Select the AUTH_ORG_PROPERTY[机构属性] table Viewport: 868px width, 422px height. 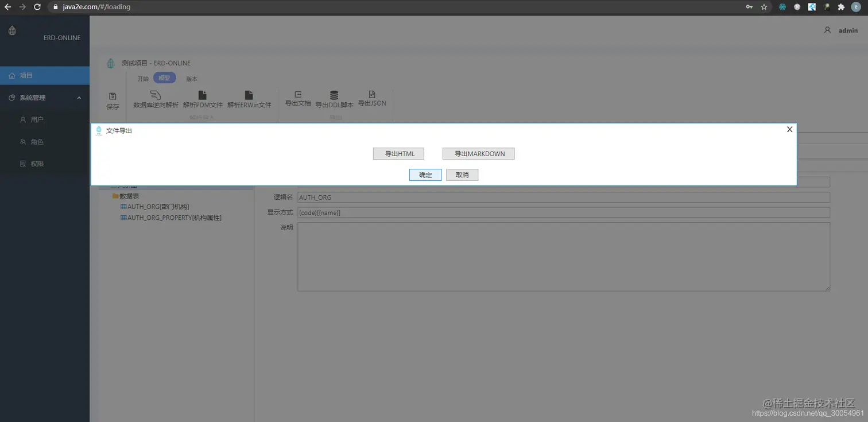(170, 218)
